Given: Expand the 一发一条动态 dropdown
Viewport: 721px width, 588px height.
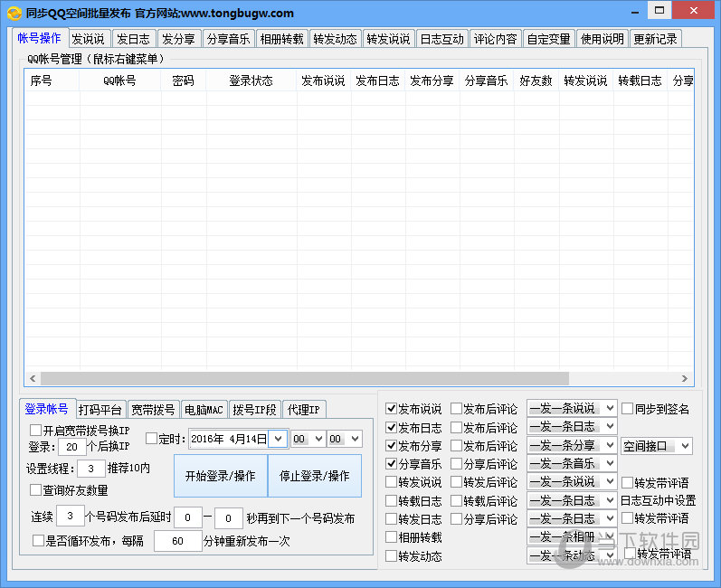Looking at the screenshot, I should tap(572, 555).
